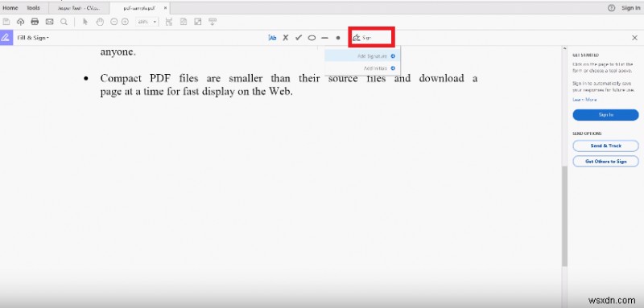Select the Add Text 'Ab' tool
Viewport: 644px width, 308px height.
click(272, 38)
